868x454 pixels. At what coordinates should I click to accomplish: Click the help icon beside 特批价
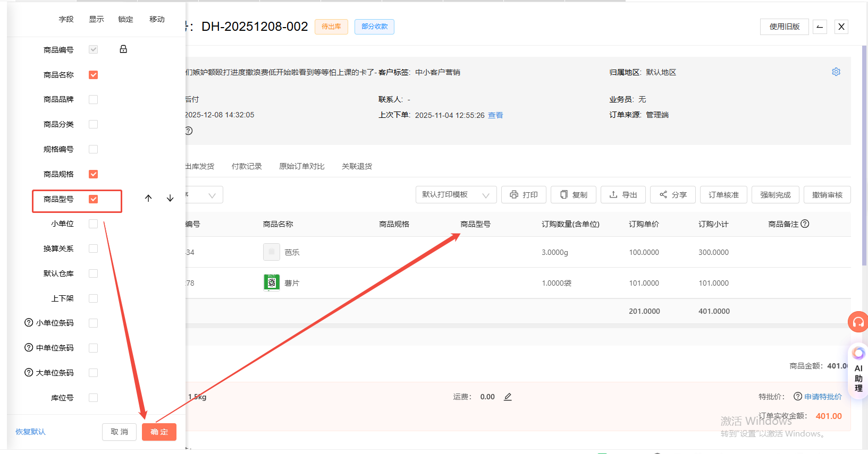tap(798, 396)
